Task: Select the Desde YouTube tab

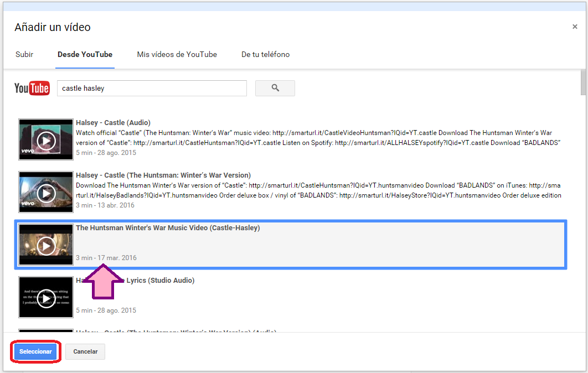Action: click(85, 54)
